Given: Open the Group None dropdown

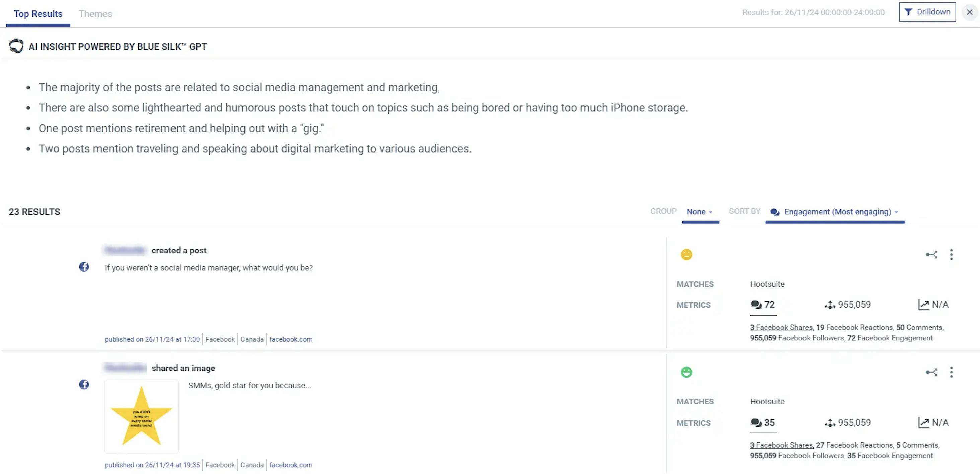Looking at the screenshot, I should click(699, 211).
